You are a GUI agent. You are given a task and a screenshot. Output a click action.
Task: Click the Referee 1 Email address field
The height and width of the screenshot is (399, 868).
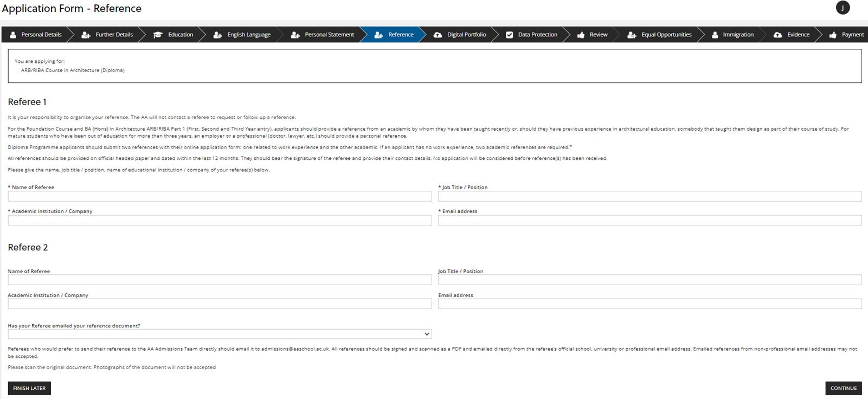click(x=650, y=220)
